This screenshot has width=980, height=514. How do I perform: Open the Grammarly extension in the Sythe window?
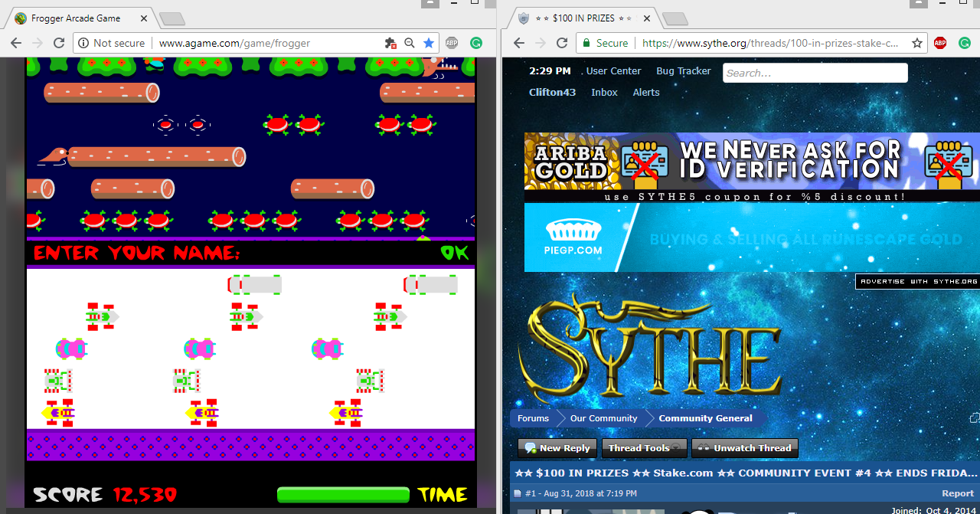point(964,44)
